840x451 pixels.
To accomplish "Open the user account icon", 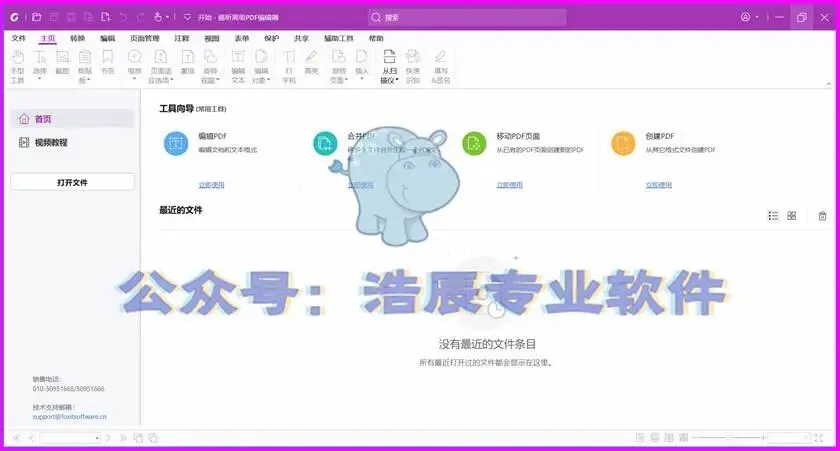I will point(746,17).
